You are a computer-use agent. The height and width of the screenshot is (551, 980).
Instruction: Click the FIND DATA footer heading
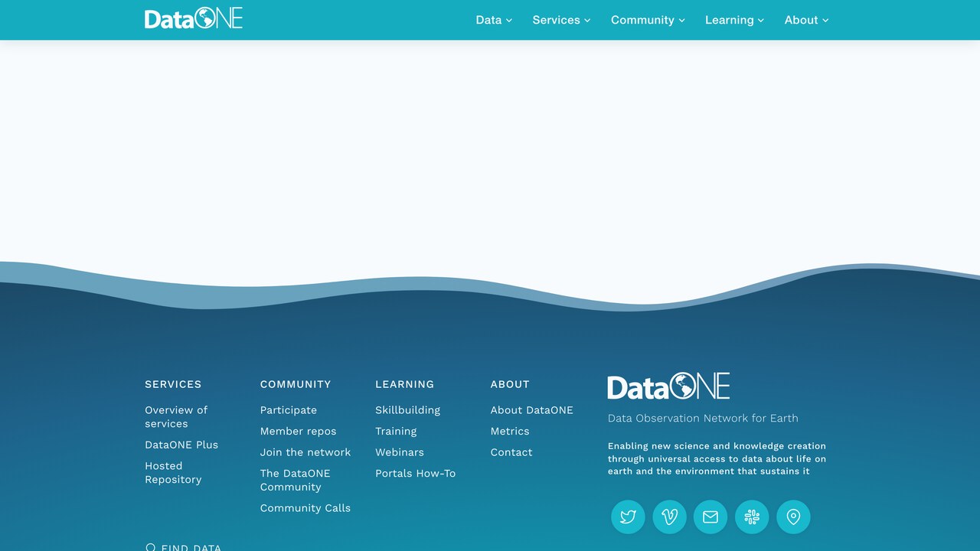[x=191, y=547]
